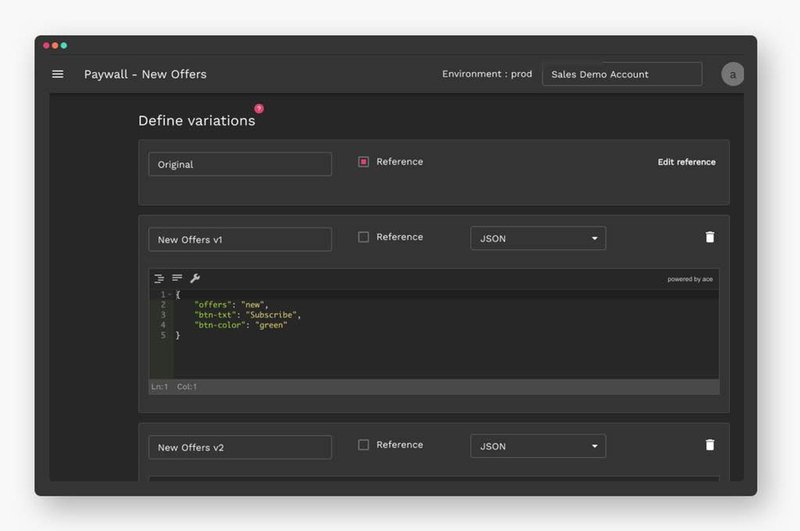Open the hamburger navigation menu
The image size is (800, 531).
tap(58, 74)
